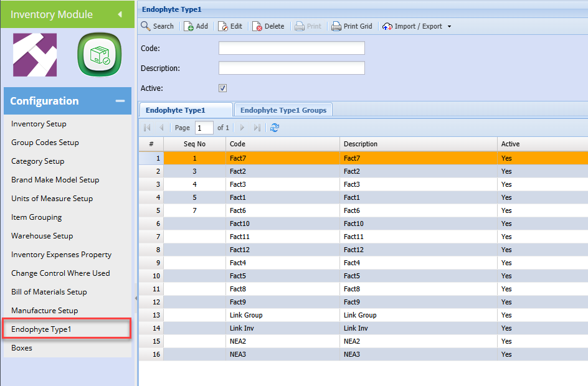Screen dimensions: 588x386
Task: Toggle the Active checkbox
Action: click(222, 88)
